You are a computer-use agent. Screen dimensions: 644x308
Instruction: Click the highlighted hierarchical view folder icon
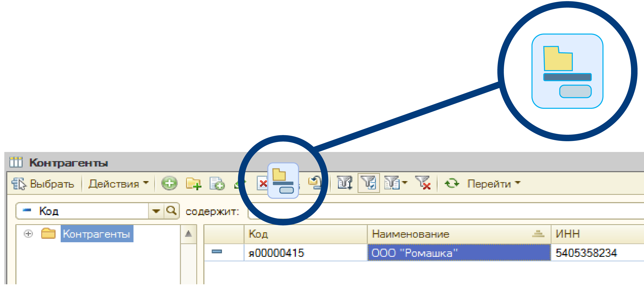tap(283, 181)
